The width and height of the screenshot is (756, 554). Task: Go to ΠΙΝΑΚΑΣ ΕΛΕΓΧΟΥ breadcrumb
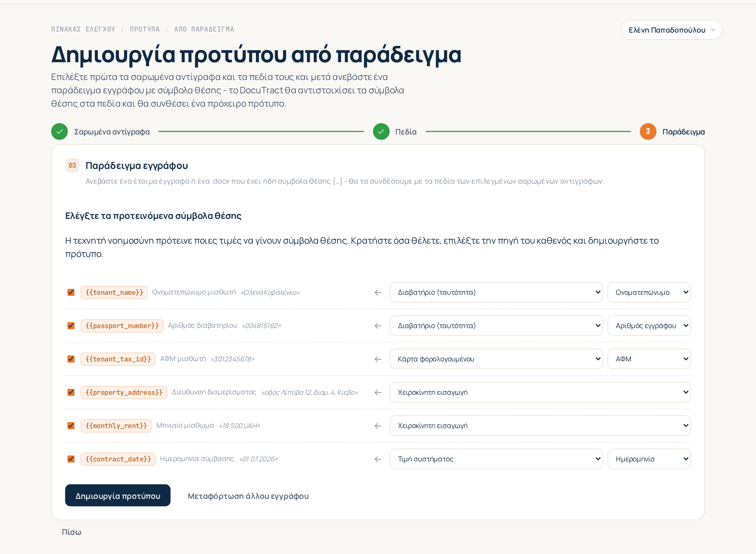[x=83, y=29]
